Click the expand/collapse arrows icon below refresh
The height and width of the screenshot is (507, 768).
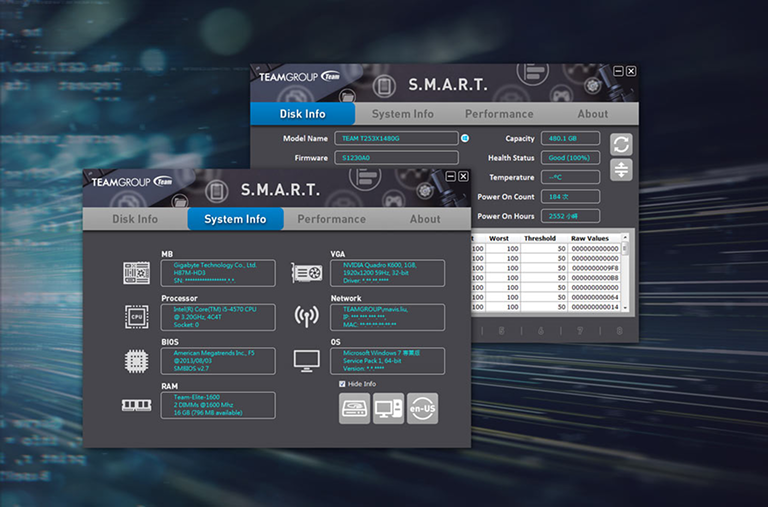[621, 170]
